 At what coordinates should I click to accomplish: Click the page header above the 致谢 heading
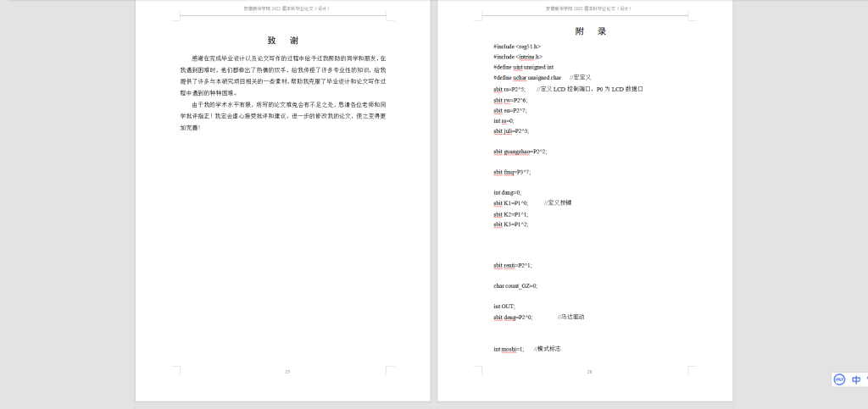287,8
